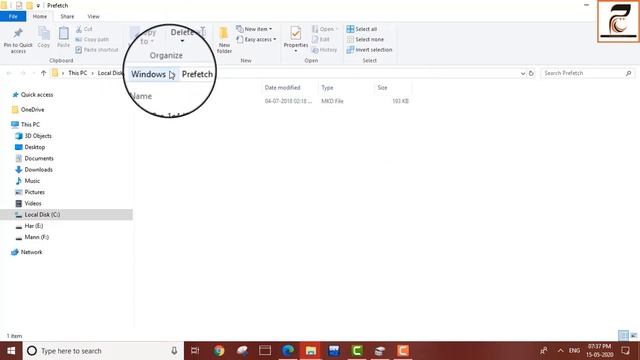This screenshot has height=360, width=640.
Task: Click Paste shortcut in ribbon
Action: tap(97, 50)
